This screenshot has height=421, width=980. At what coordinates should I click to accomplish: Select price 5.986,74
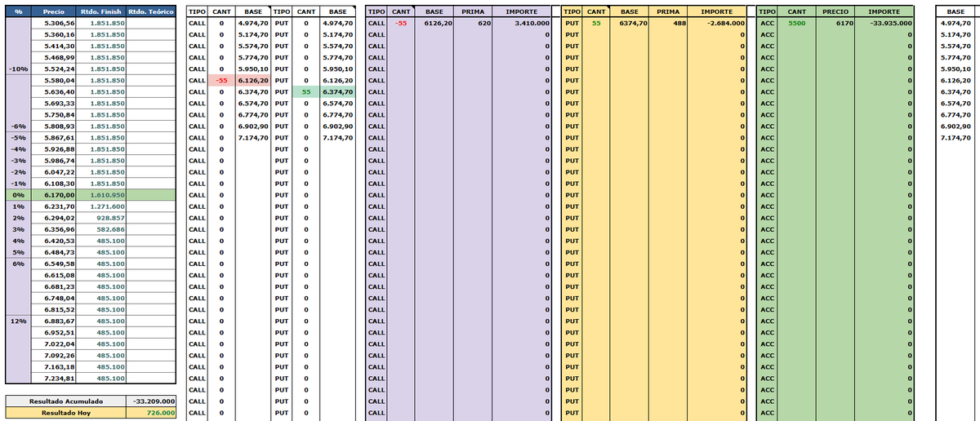tap(54, 161)
